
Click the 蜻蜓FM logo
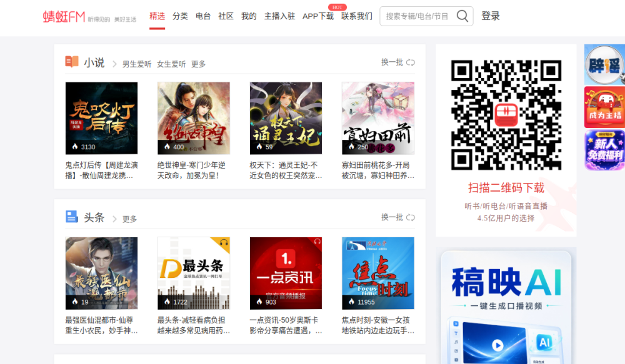pyautogui.click(x=64, y=17)
